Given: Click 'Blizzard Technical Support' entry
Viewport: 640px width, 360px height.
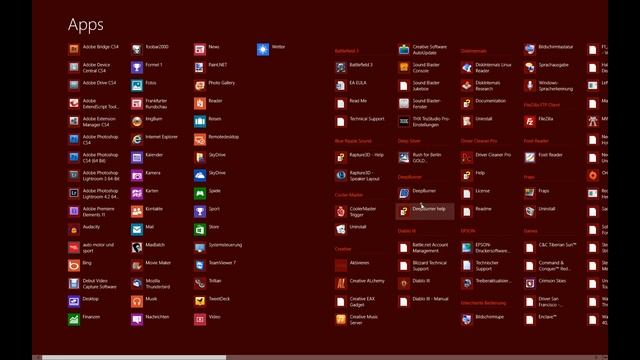Looking at the screenshot, I should (x=423, y=265).
